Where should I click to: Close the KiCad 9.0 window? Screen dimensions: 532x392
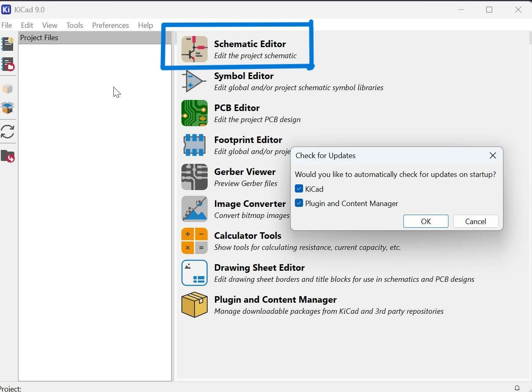point(518,9)
